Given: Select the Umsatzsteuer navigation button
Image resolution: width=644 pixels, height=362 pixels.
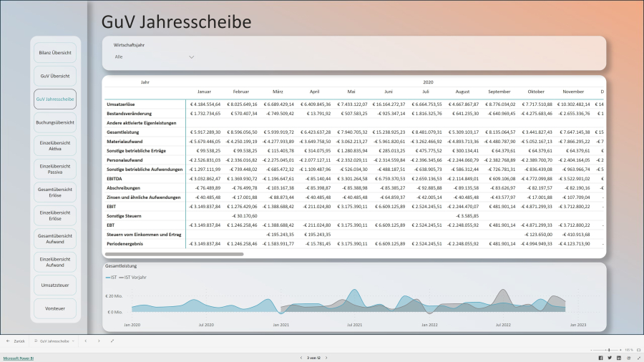Looking at the screenshot, I should 55,285.
